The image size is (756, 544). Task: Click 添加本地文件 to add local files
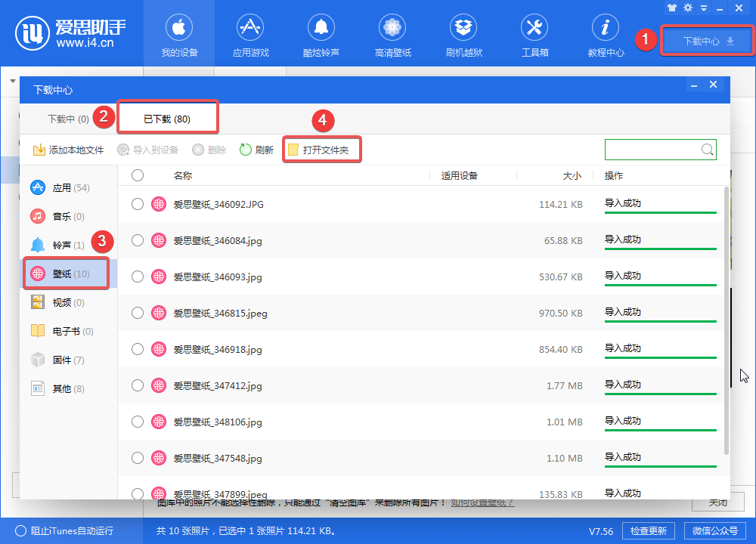[69, 149]
